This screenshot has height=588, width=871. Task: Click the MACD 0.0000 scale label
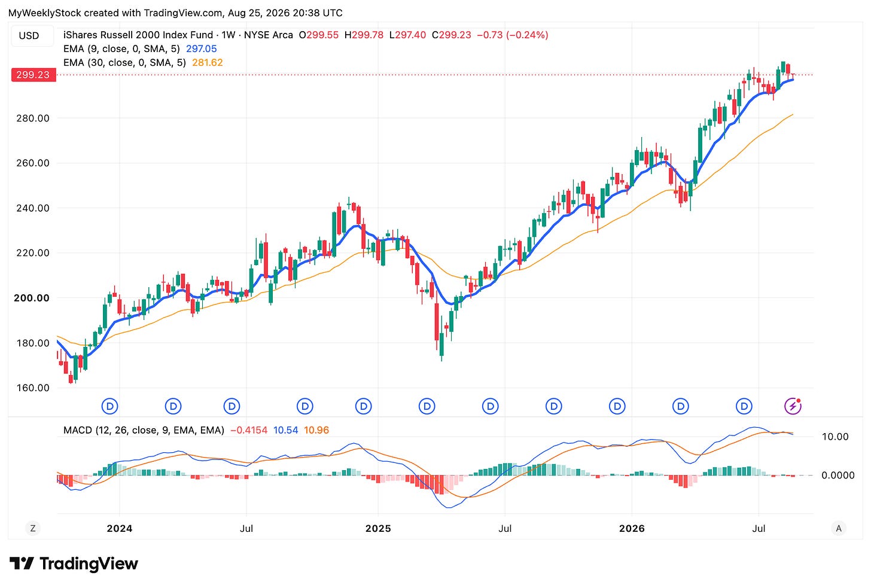point(837,475)
